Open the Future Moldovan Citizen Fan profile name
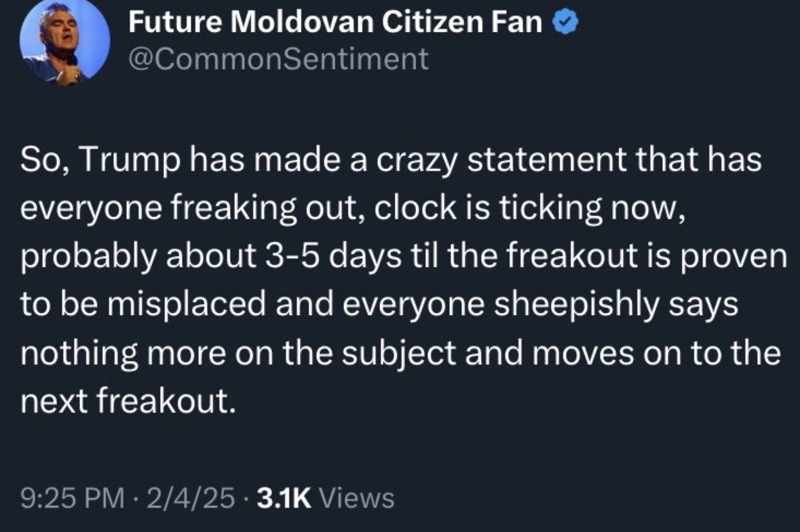800x532 pixels. [x=335, y=22]
